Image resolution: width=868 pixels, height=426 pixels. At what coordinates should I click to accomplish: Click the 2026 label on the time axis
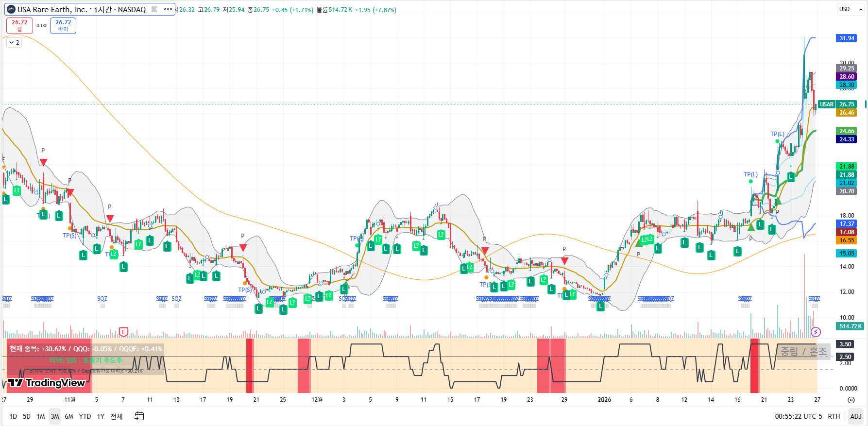[604, 400]
